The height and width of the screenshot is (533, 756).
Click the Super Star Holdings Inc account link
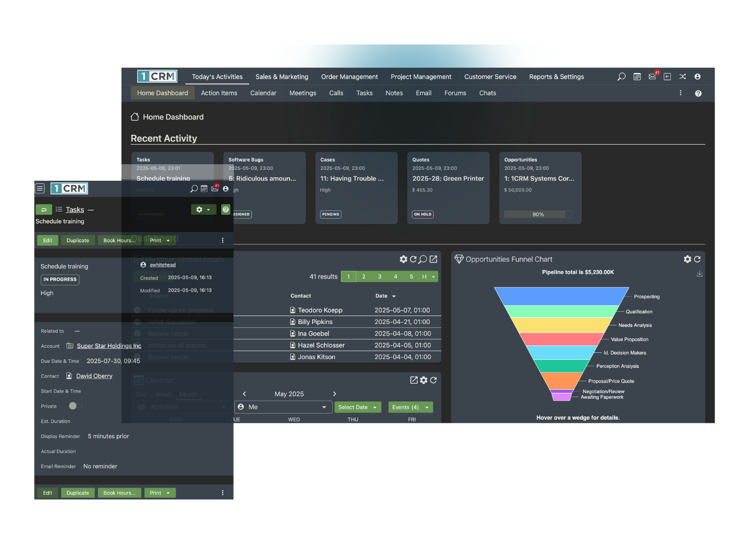point(109,345)
